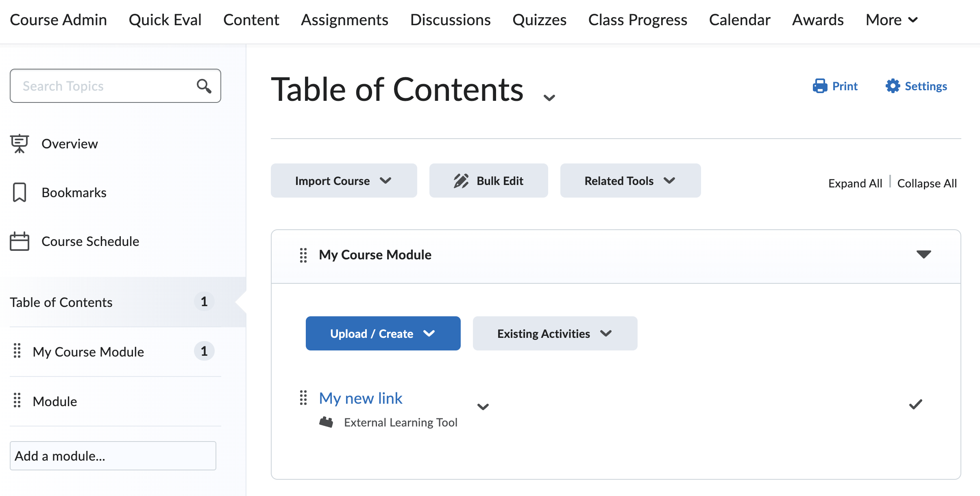Navigate to Assignments
This screenshot has height=496, width=980.
(x=344, y=20)
